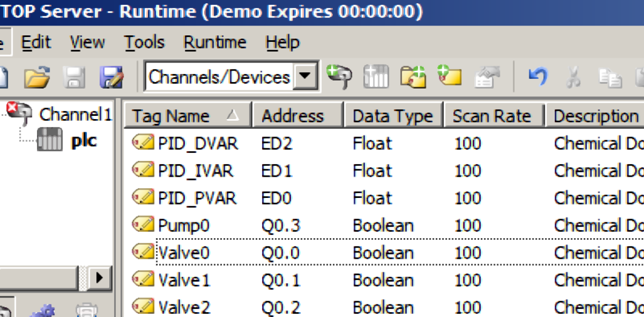
Task: Click the Boolean data type of Pump0
Action: tap(383, 226)
